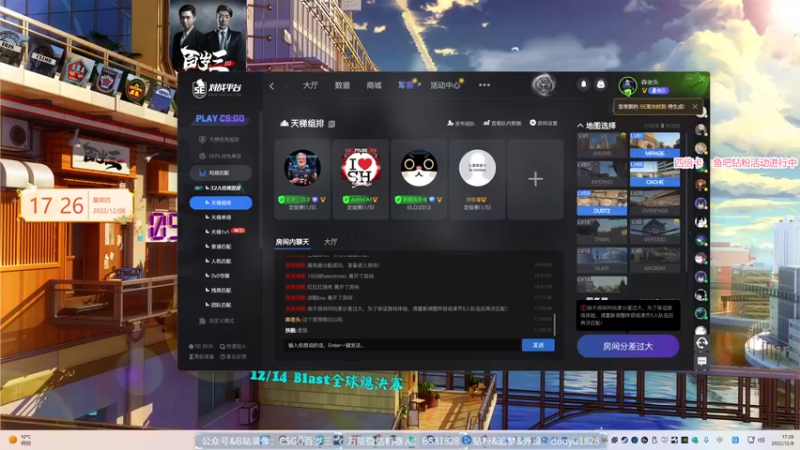Open the 军团 top navigation tab
Image resolution: width=800 pixels, height=450 pixels.
(x=406, y=85)
